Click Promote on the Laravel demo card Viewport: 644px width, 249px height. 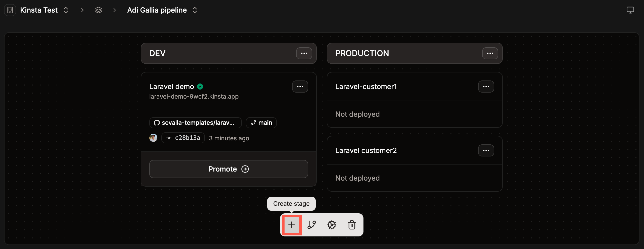[228, 169]
